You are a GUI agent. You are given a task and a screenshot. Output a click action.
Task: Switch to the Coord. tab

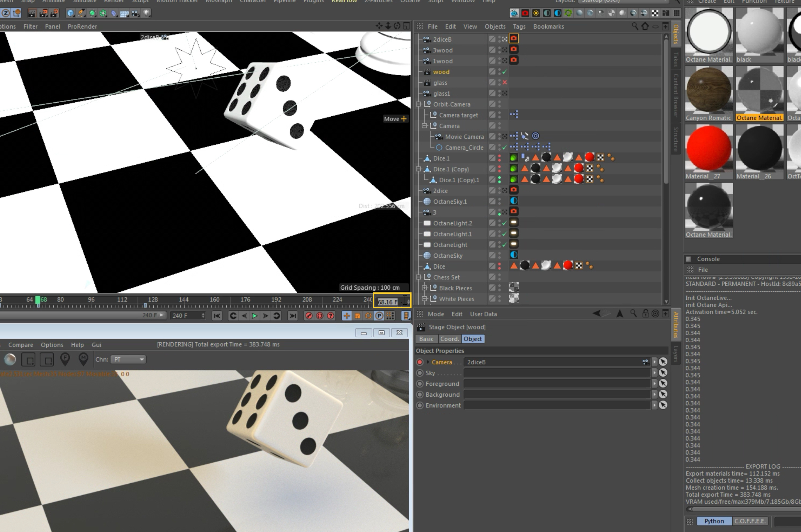[449, 339]
